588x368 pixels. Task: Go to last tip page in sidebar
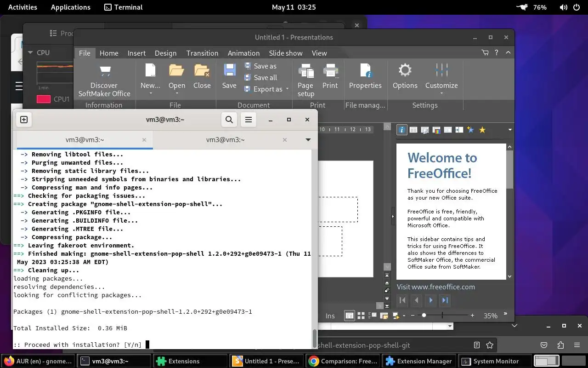445,300
